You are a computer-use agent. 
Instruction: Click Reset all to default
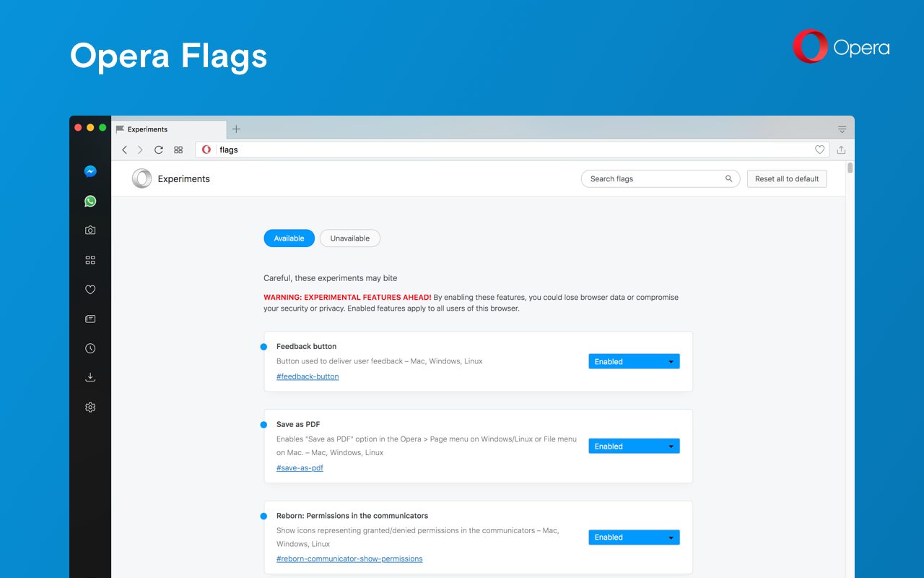786,178
